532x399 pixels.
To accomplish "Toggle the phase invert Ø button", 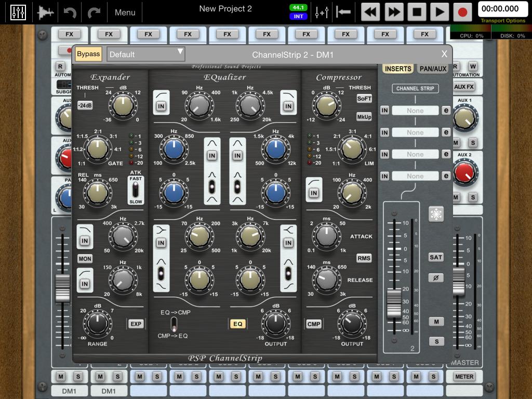I will (x=436, y=278).
